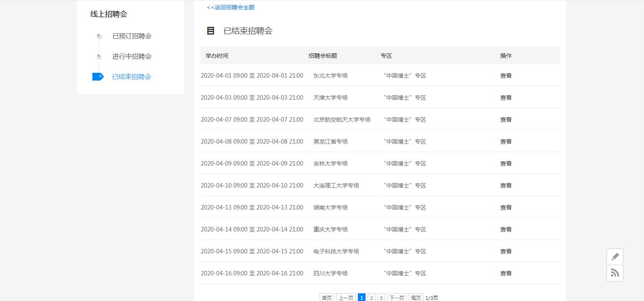Click the time 2020-04-10 09:00 至 2020-04-10 21:00
This screenshot has width=644, height=301.
[x=252, y=185]
